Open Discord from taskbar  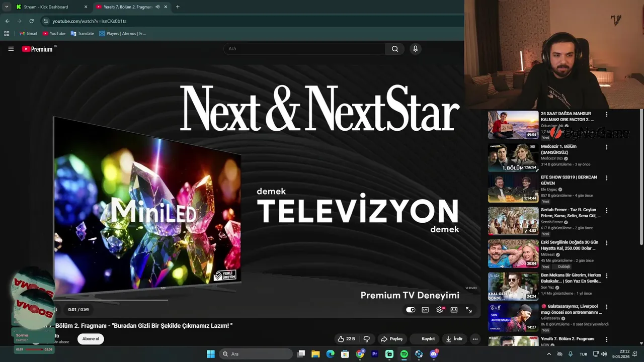coord(434,354)
